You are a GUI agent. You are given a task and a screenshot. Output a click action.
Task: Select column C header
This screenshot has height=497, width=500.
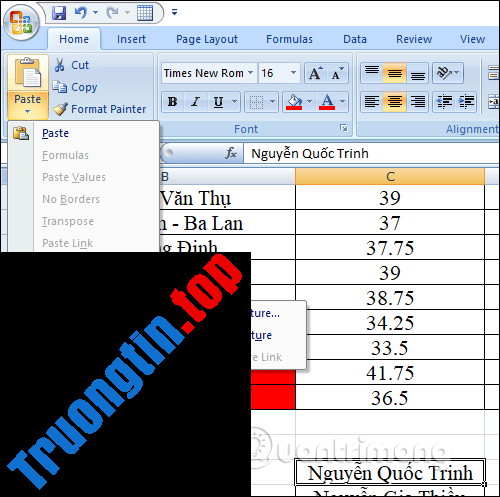[x=390, y=176]
